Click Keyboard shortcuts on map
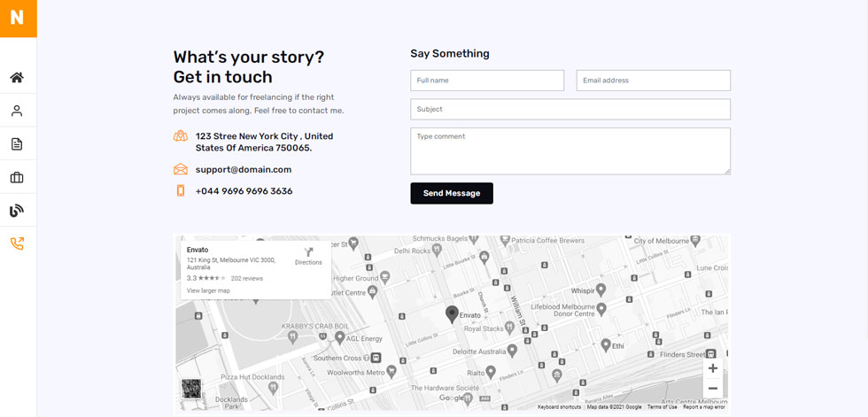 [x=559, y=407]
